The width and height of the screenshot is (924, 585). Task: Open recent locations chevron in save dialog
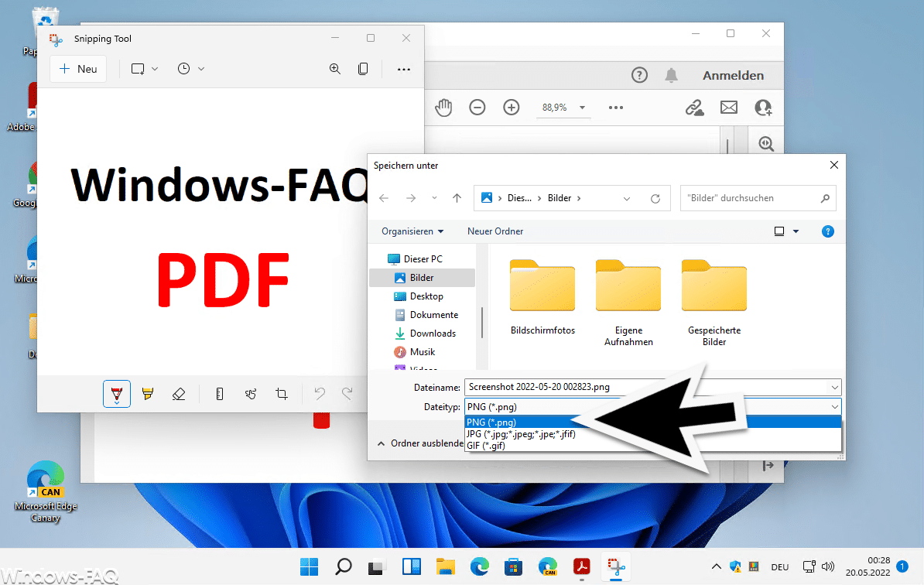click(434, 198)
